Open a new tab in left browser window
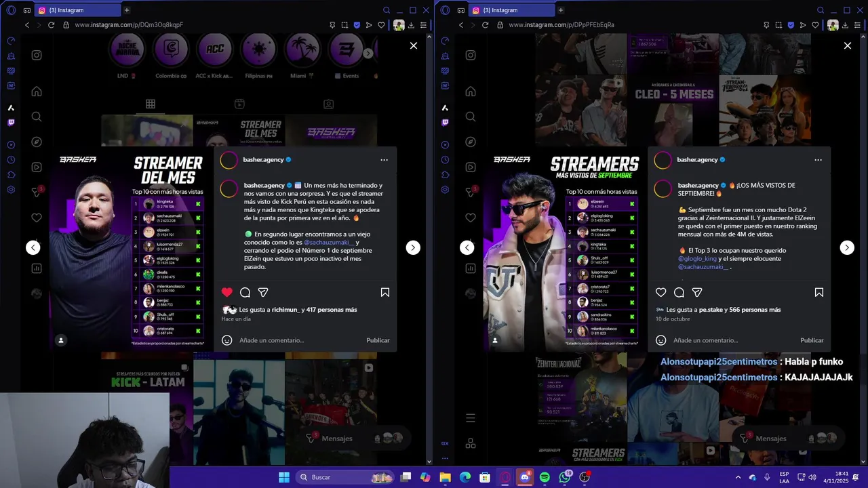 (127, 10)
